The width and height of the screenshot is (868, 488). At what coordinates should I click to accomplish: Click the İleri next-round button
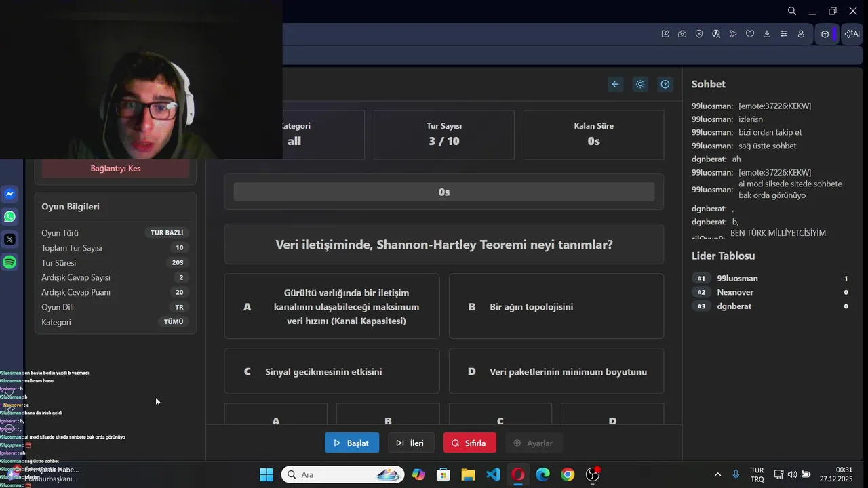pos(411,443)
